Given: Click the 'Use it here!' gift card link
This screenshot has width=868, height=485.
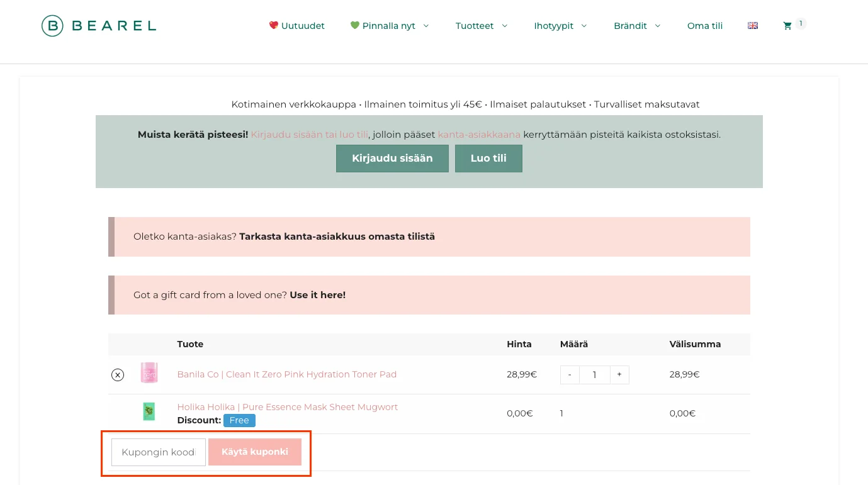Looking at the screenshot, I should click(x=317, y=294).
